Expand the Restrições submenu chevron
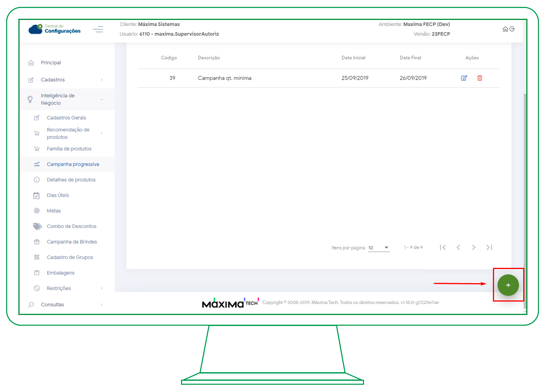 point(102,289)
